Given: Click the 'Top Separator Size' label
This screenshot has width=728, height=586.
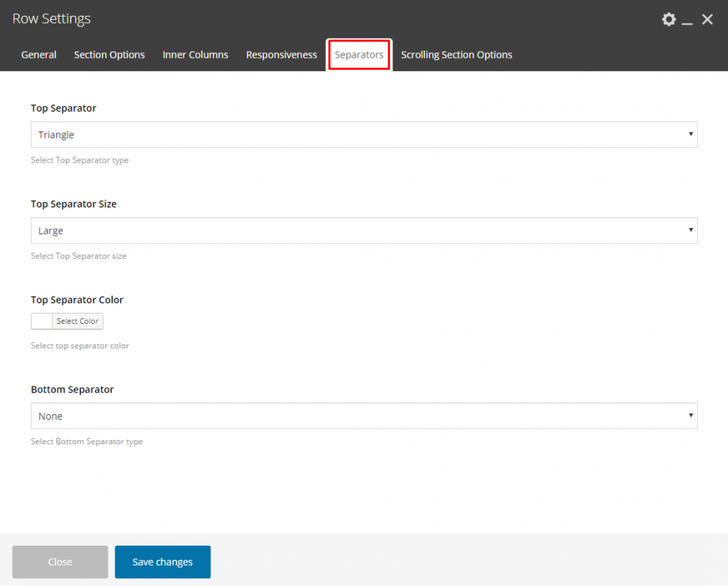Looking at the screenshot, I should pos(74,204).
